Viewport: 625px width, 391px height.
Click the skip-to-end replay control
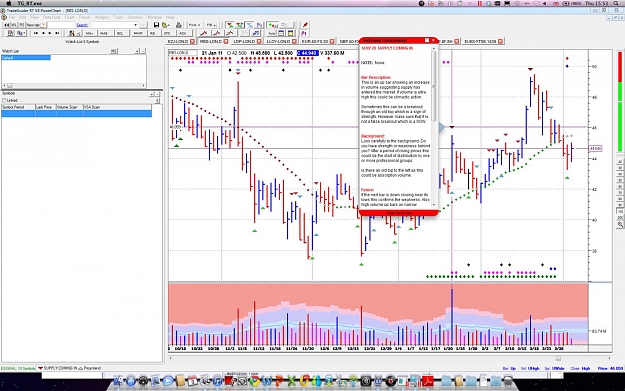coord(57,33)
